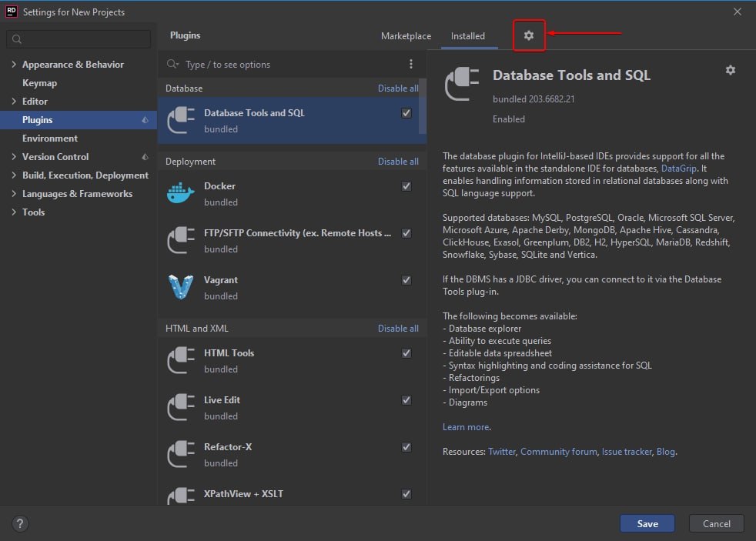Disable the Vagrant plugin checkbox
756x541 pixels.
(x=406, y=280)
